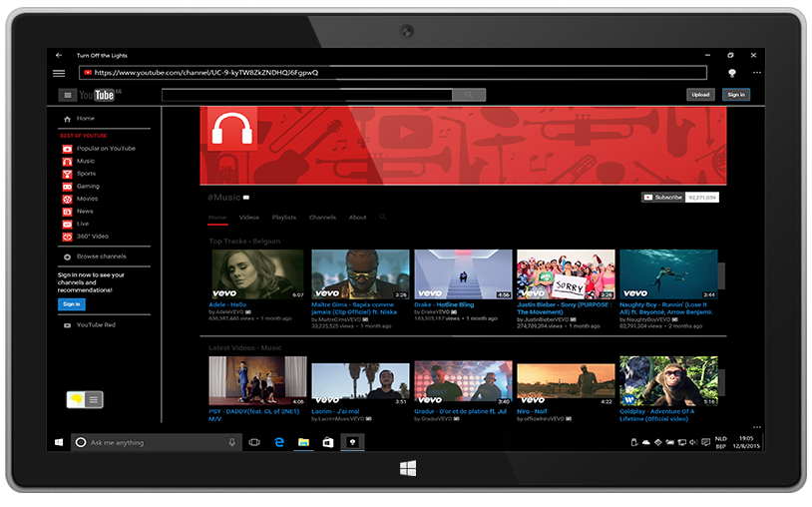Image resolution: width=812 pixels, height=507 pixels.
Task: Click the channel search magnifier icon
Action: tap(383, 217)
